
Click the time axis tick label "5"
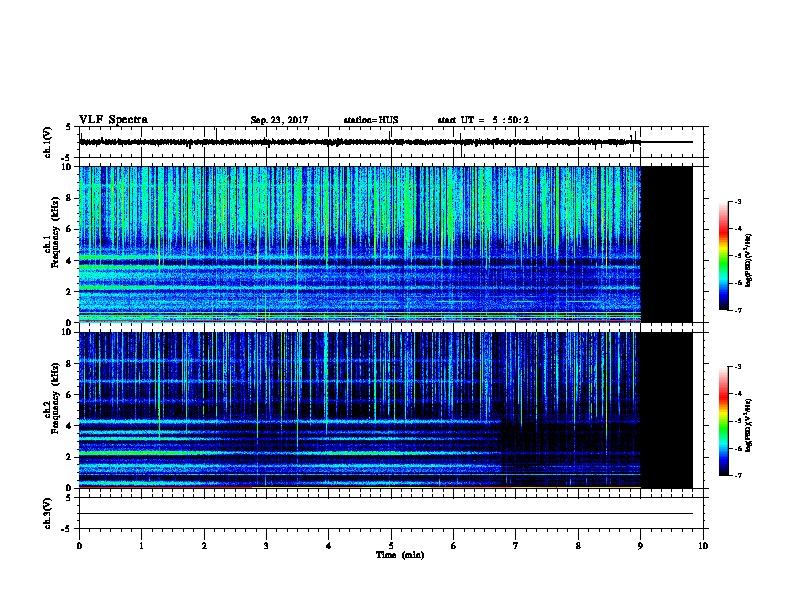[x=391, y=546]
